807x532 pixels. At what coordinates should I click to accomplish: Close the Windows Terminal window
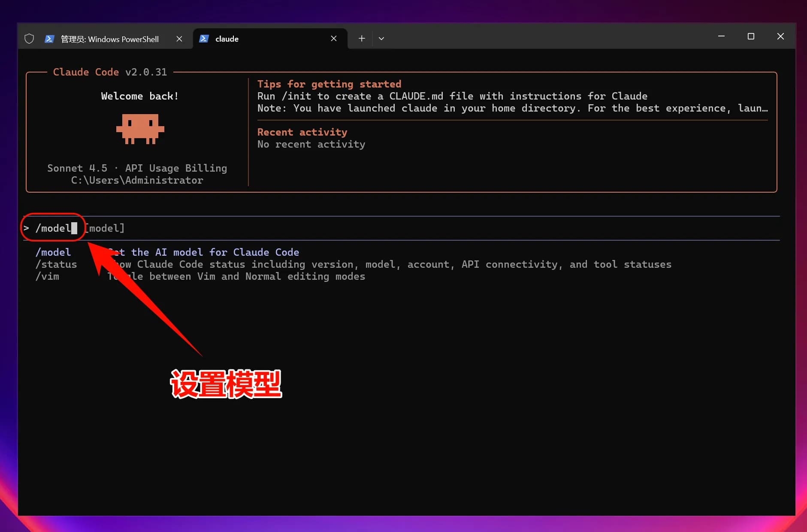(x=780, y=36)
